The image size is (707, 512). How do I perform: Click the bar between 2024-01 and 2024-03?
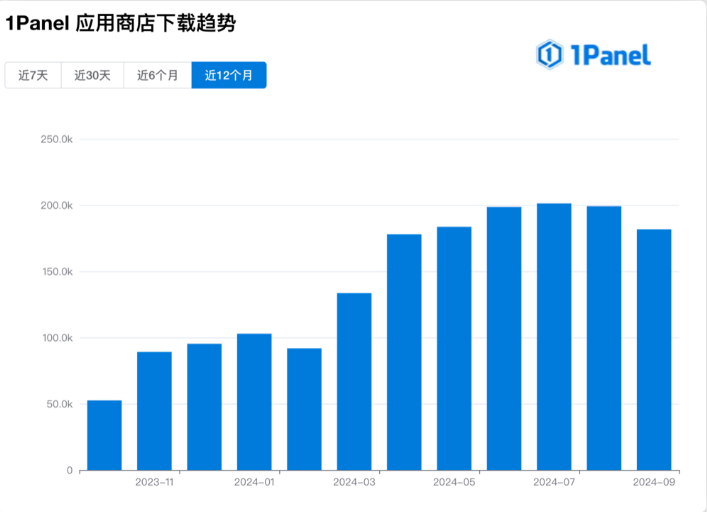click(x=304, y=409)
